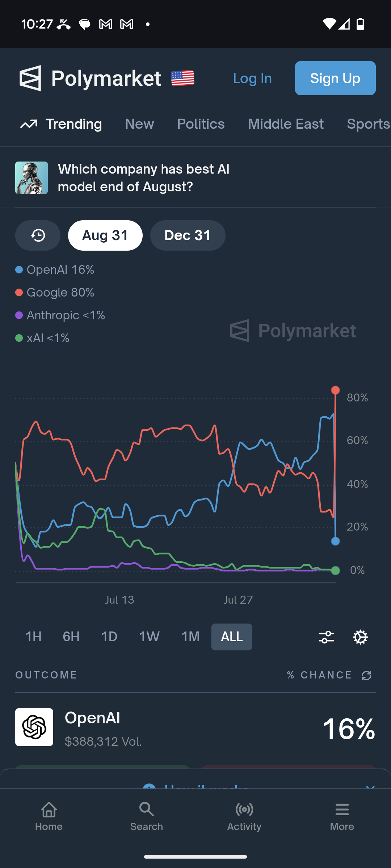Open chart filter sliders icon
Viewport: 391px width, 868px height.
coord(326,637)
